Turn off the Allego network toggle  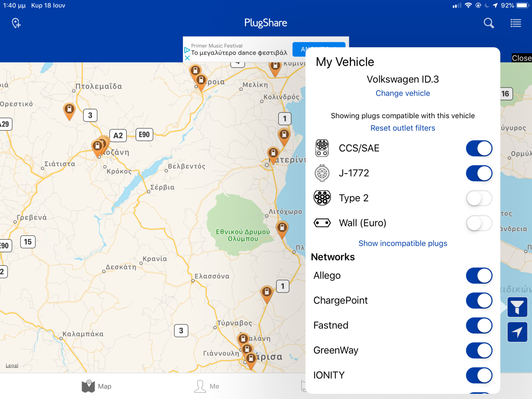tap(479, 276)
